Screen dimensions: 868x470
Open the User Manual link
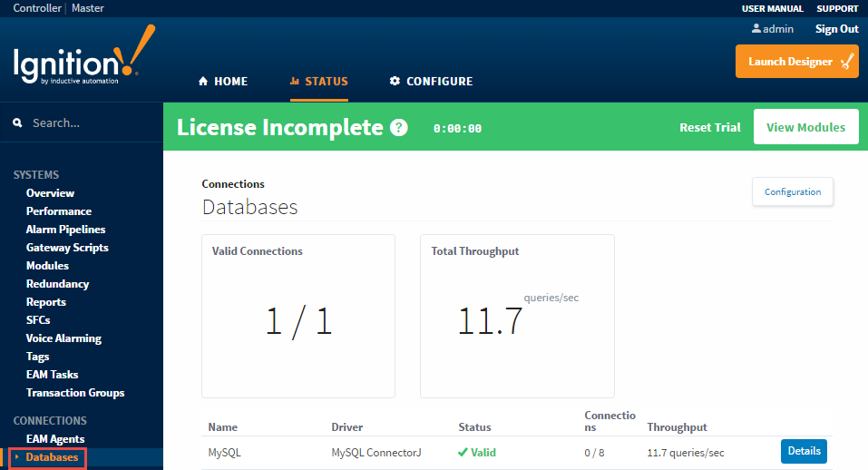point(772,8)
